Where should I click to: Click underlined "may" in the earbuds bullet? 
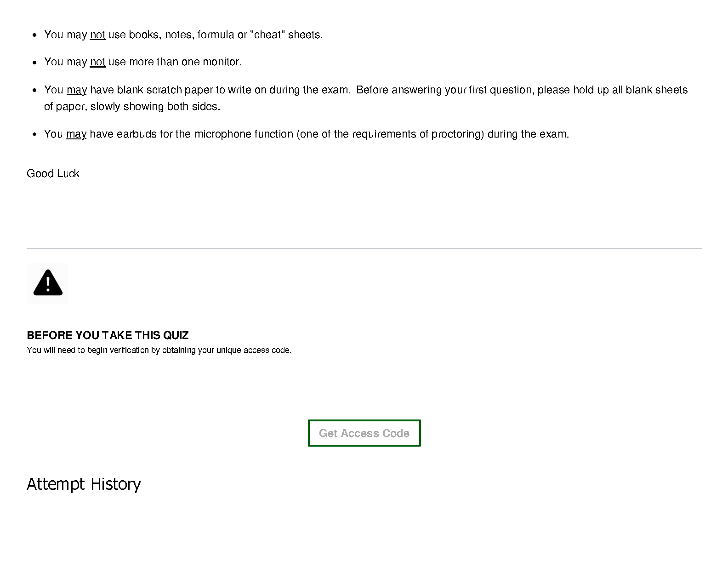[76, 134]
